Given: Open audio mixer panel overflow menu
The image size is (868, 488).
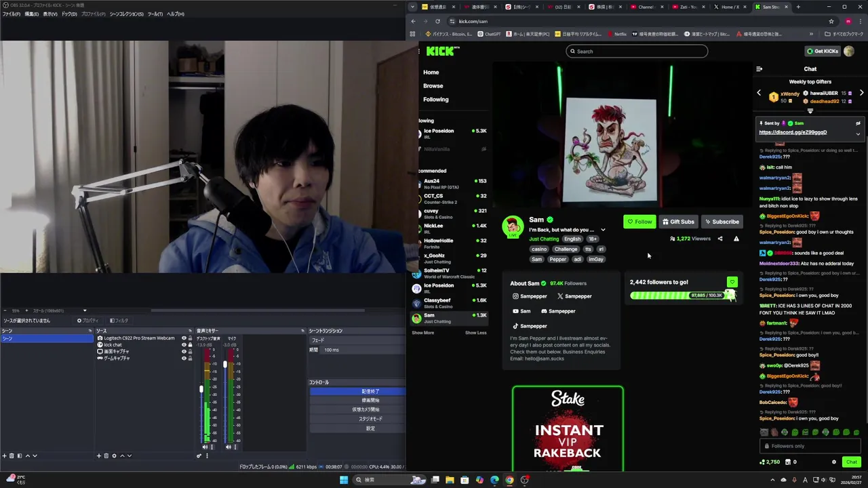Looking at the screenshot, I should tap(208, 455).
